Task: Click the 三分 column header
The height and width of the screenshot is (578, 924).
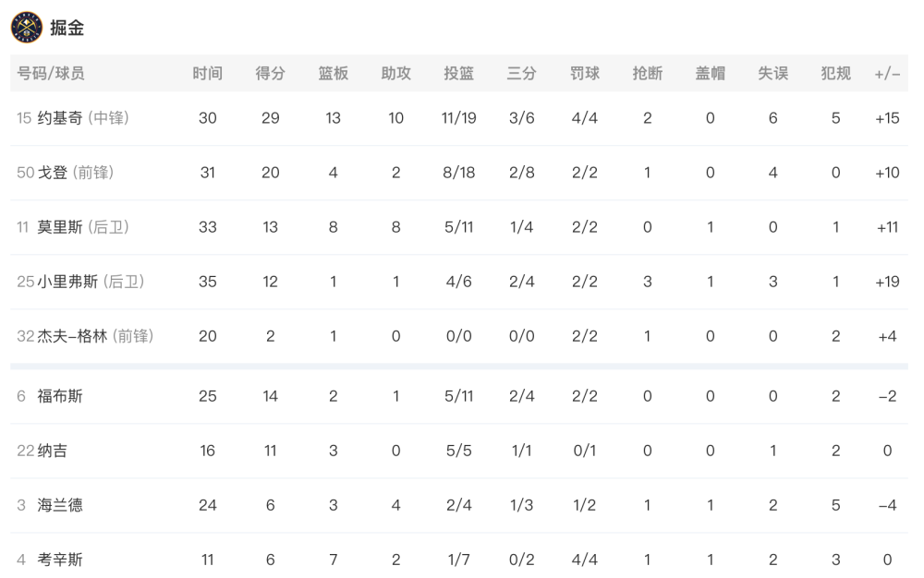Action: coord(521,73)
